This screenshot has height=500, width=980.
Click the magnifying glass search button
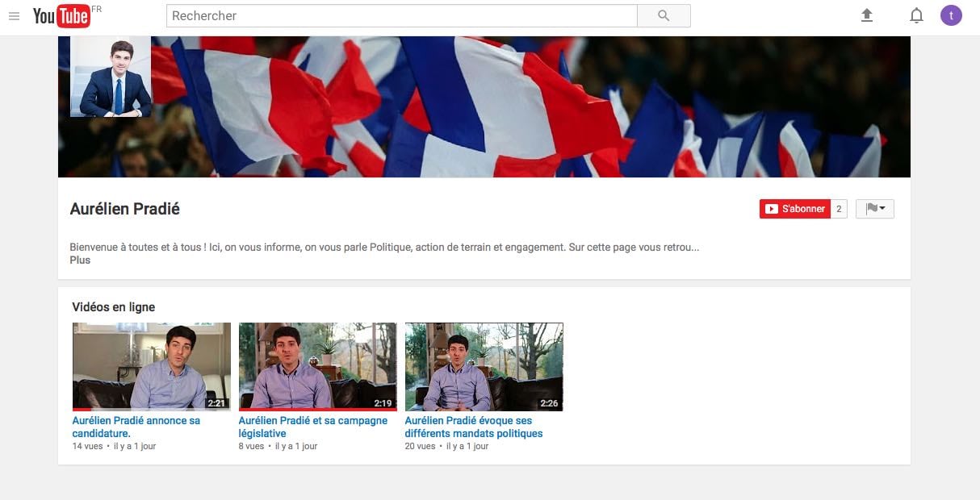coord(664,16)
